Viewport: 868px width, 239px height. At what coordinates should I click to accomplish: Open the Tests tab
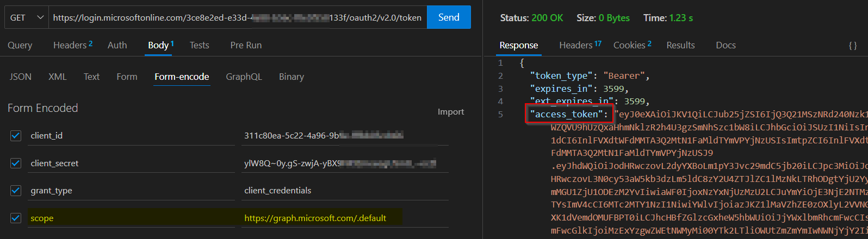[199, 45]
